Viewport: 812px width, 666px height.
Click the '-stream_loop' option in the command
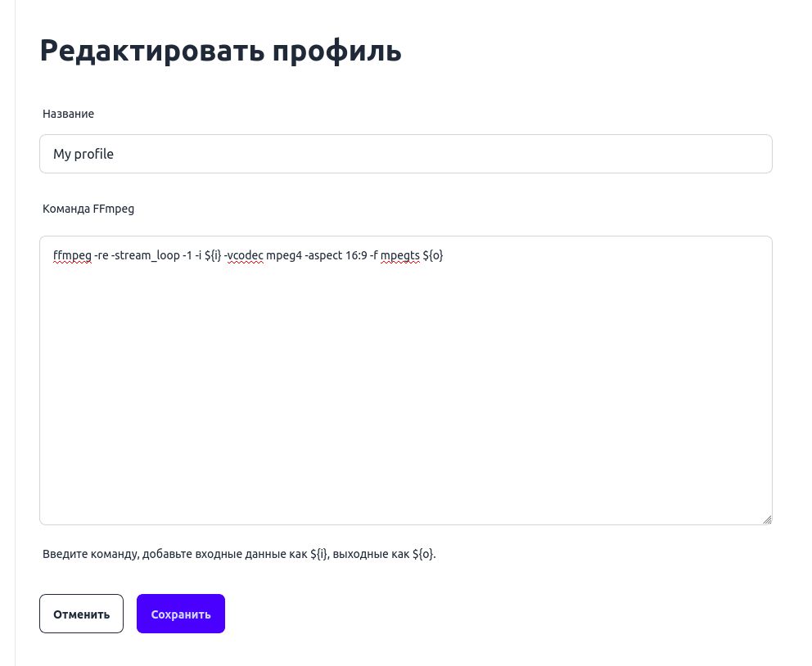coord(145,255)
